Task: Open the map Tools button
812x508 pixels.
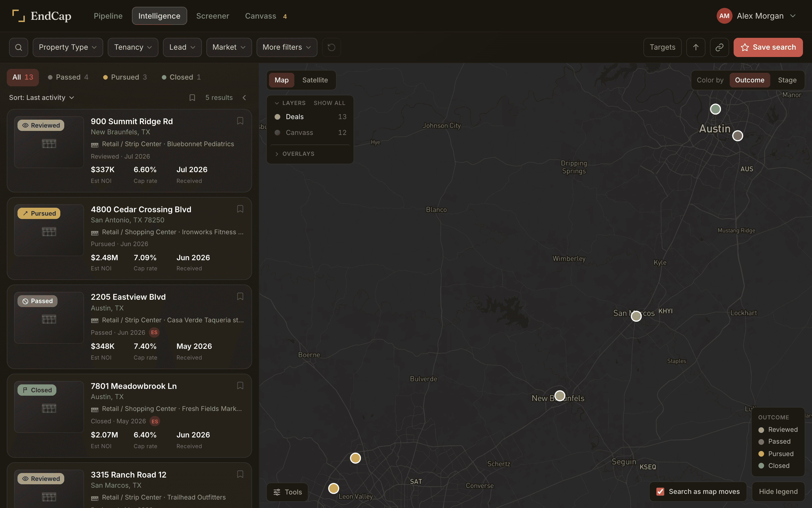Action: tap(288, 492)
